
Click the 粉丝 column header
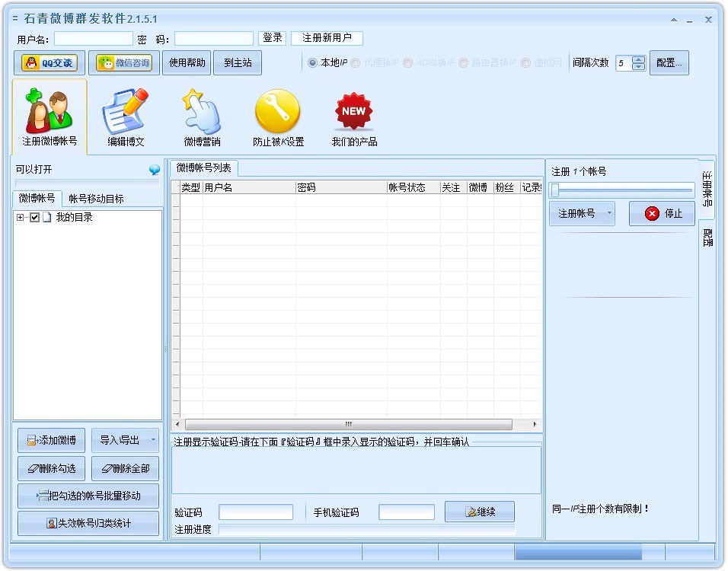coord(507,187)
